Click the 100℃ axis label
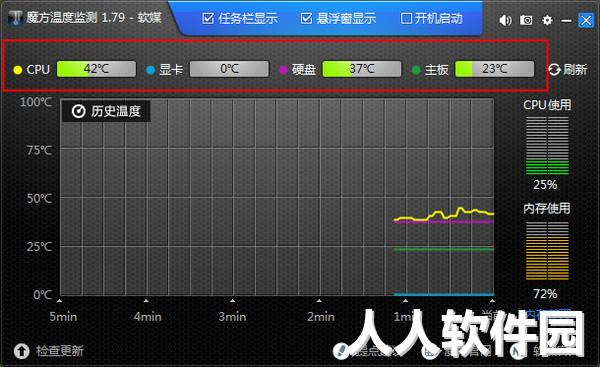The width and height of the screenshot is (600, 367). [x=36, y=102]
